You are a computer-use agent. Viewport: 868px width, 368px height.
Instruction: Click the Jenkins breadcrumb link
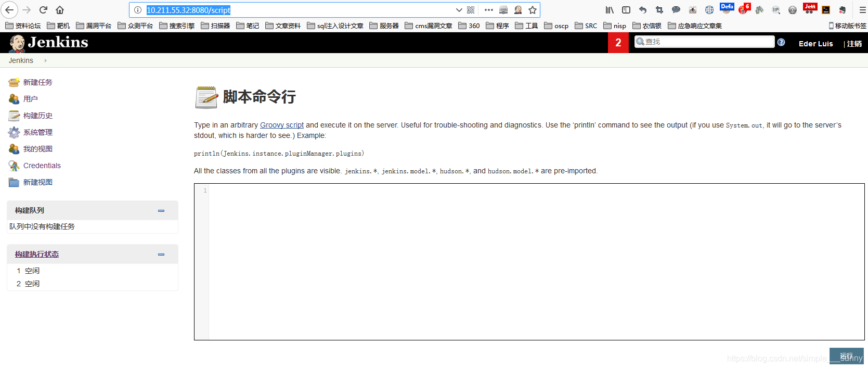coord(21,60)
